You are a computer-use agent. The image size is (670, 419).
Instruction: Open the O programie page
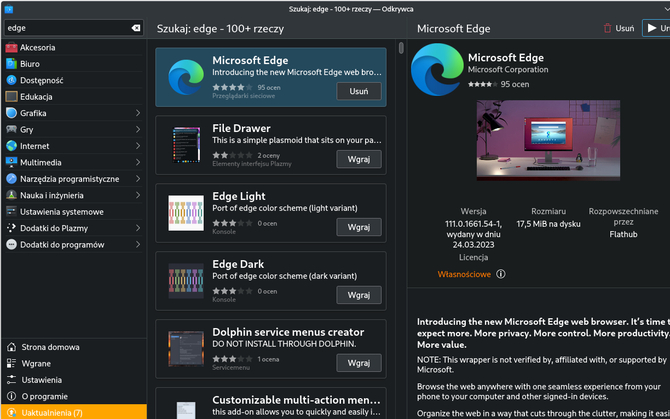pyautogui.click(x=73, y=396)
